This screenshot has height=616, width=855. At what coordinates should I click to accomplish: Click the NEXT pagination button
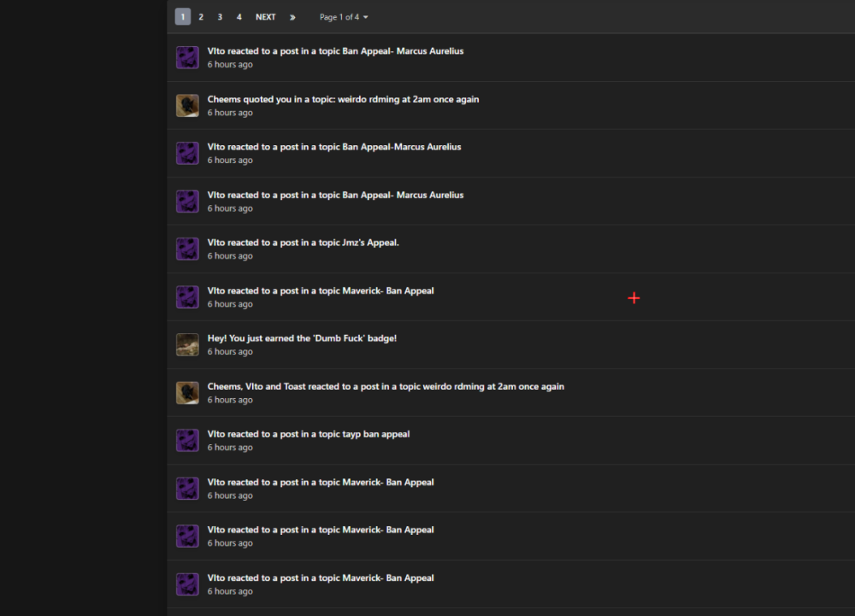coord(265,17)
